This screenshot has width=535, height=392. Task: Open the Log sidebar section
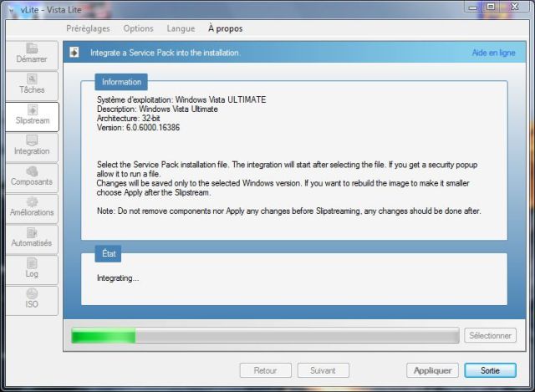32,270
